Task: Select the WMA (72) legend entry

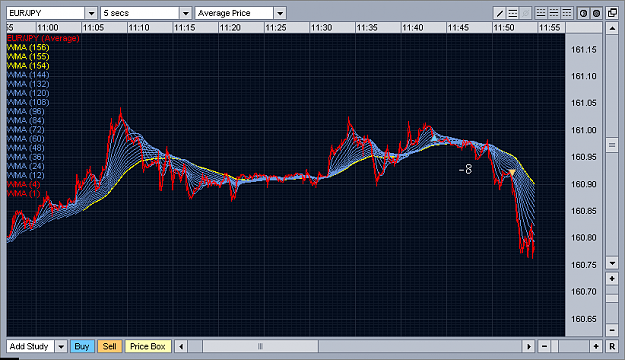Action: coord(26,130)
